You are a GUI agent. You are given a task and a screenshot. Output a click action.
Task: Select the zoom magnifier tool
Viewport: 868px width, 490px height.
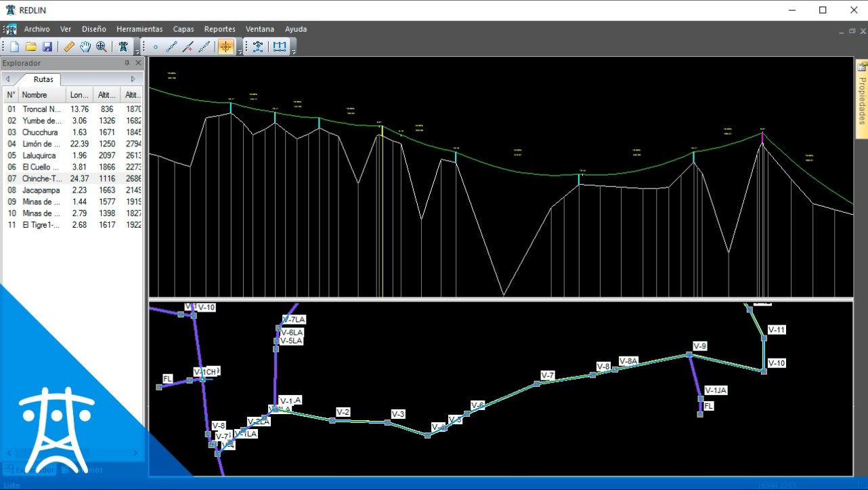point(102,47)
